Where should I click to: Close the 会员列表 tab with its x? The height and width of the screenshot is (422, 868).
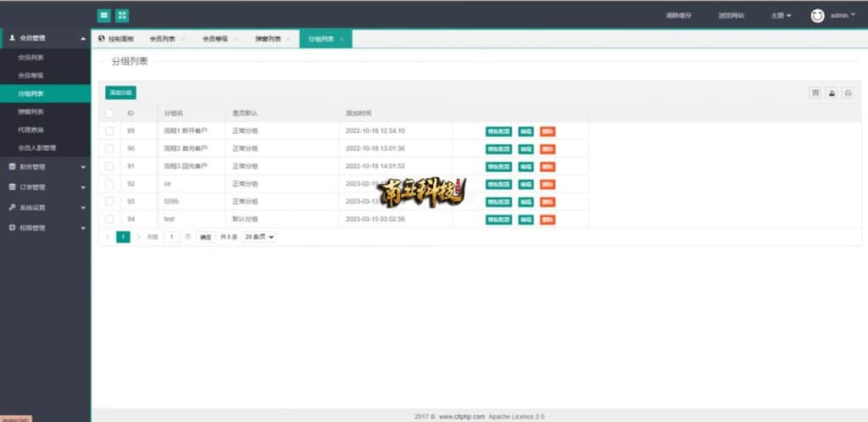[183, 39]
